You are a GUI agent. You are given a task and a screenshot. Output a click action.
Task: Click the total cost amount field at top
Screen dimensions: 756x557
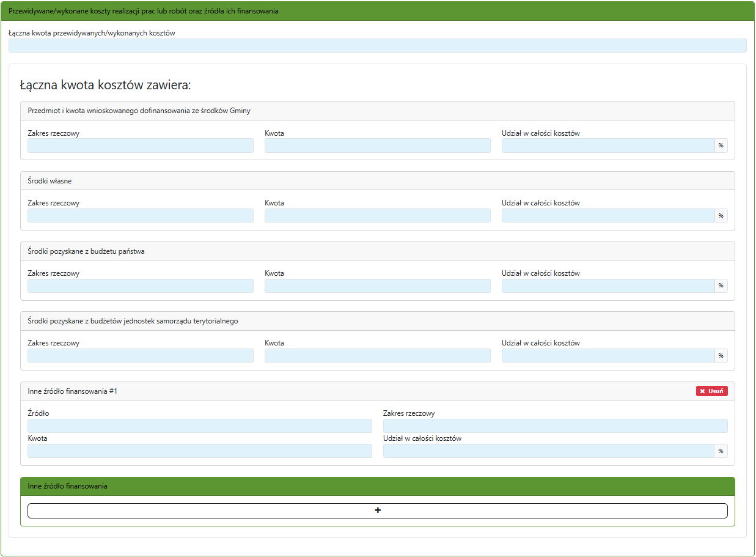coord(377,46)
